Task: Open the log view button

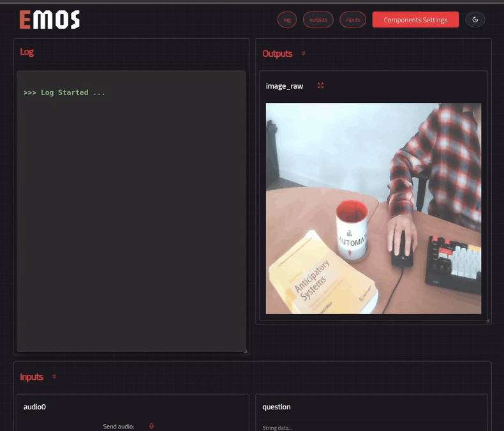Action: tap(287, 20)
